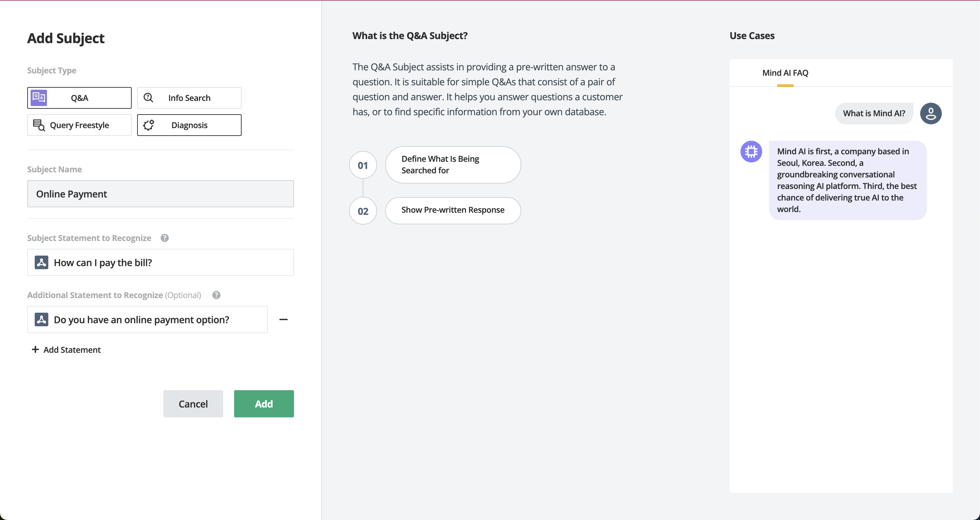Focus the Subject Name input field
Viewport: 980px width, 520px height.
tap(160, 194)
